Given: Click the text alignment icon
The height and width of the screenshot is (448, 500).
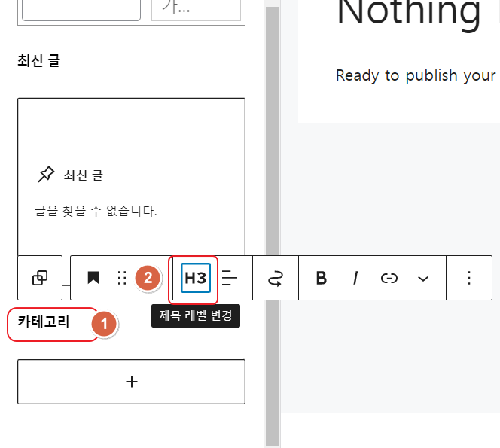Looking at the screenshot, I should [x=229, y=278].
